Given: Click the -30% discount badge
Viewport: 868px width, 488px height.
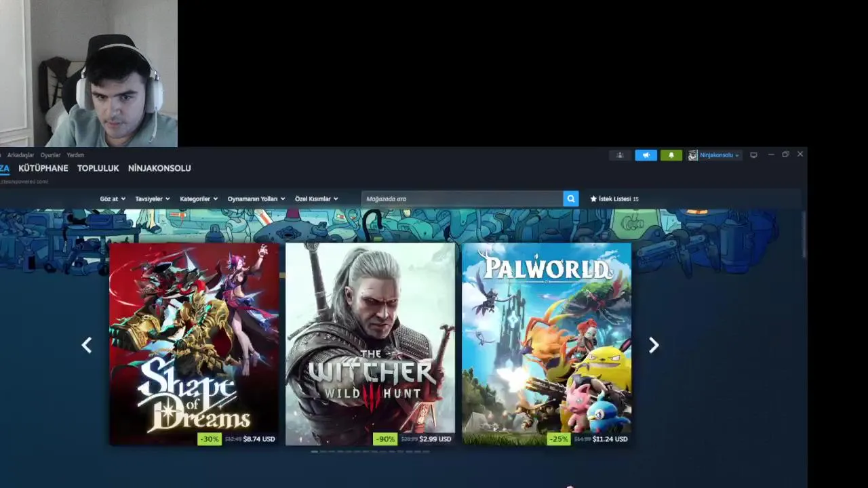Looking at the screenshot, I should (210, 439).
